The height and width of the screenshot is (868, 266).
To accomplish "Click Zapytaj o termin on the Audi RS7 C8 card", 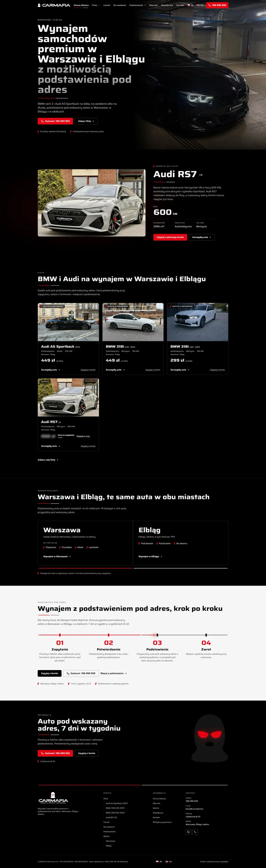I will [88, 446].
